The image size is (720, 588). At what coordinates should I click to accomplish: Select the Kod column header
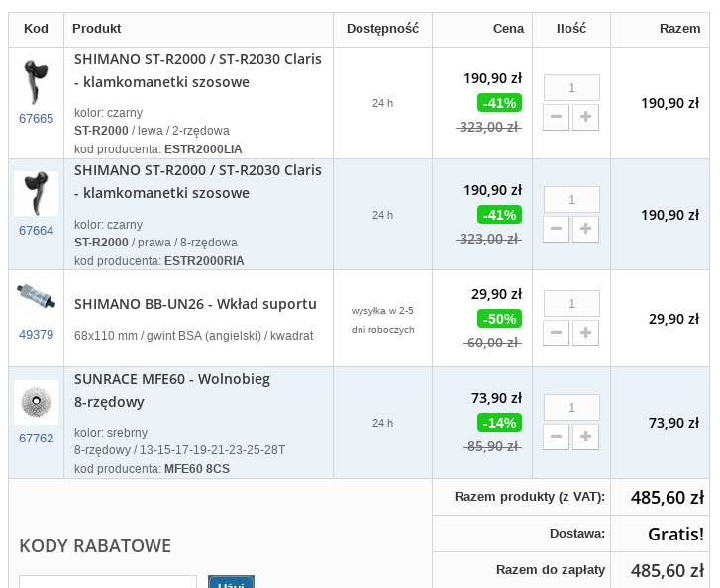(x=36, y=29)
